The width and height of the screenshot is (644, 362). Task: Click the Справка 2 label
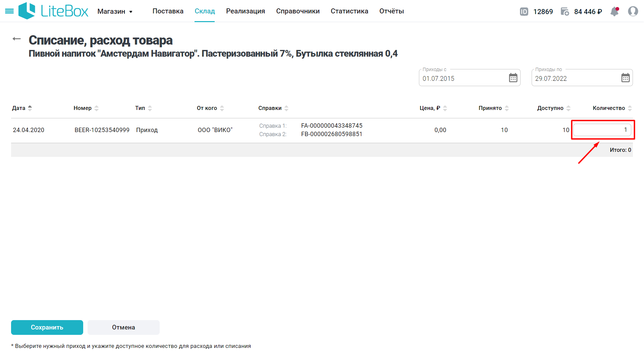click(x=273, y=134)
